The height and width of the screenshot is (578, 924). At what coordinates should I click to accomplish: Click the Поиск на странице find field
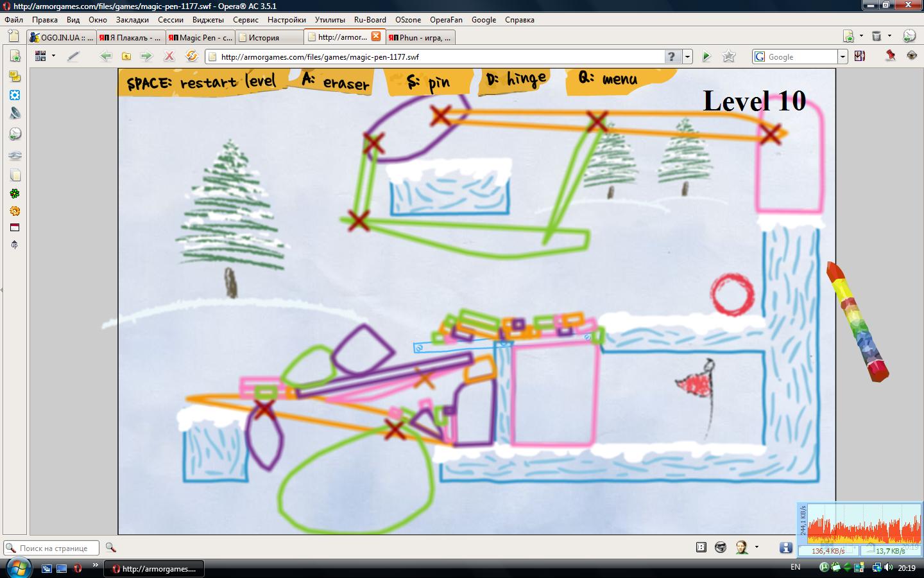coord(51,548)
